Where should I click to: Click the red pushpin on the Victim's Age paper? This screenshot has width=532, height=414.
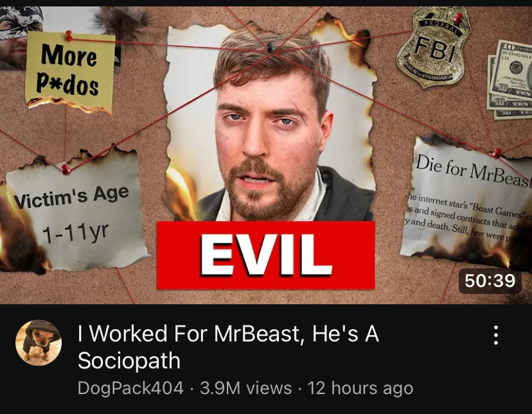coord(66,169)
